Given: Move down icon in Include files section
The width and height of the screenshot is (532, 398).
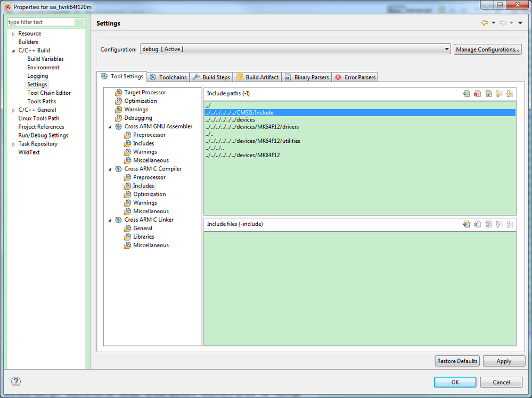Looking at the screenshot, I should pos(510,224).
